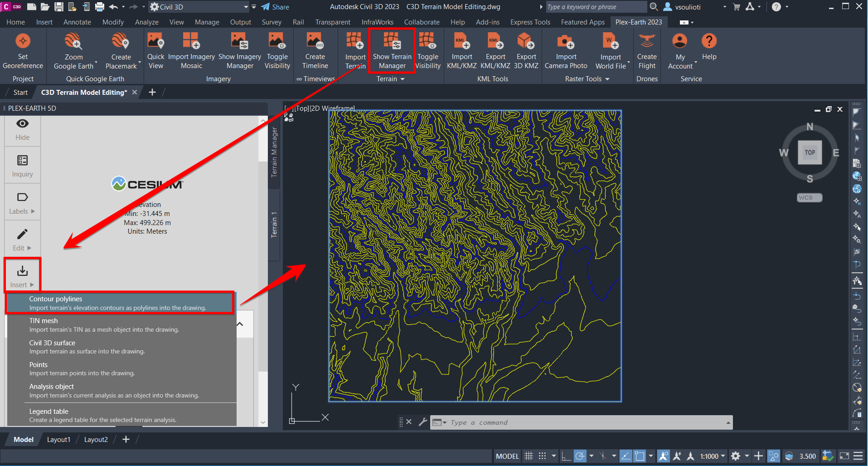Click Import Camera Photo tool

566,51
